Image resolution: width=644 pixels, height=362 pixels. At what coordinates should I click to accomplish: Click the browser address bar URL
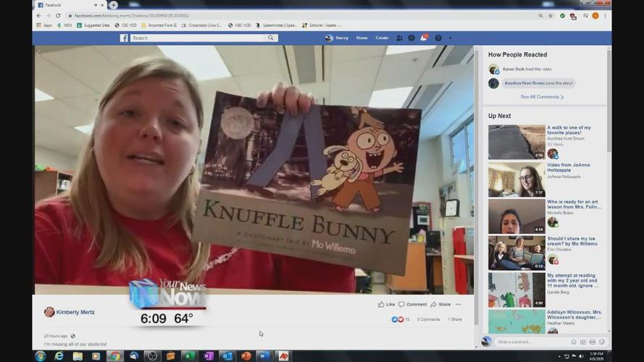coord(132,16)
